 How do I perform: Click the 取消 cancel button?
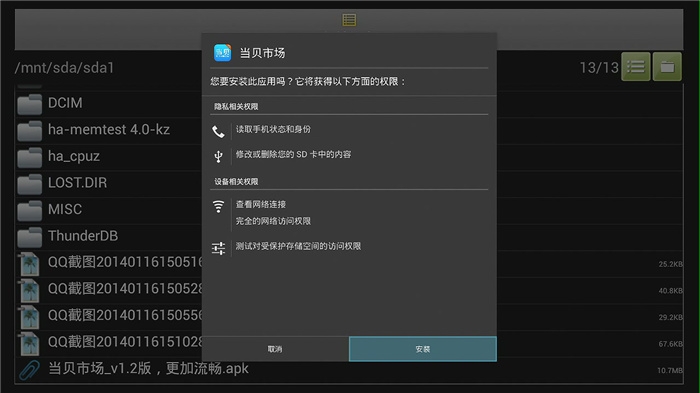point(275,349)
